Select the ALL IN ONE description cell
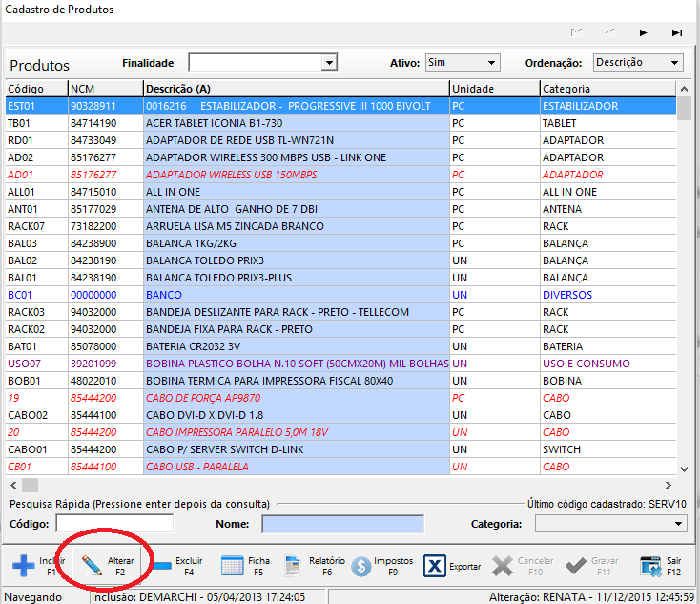Screen dimensions: 700x604 297,192
